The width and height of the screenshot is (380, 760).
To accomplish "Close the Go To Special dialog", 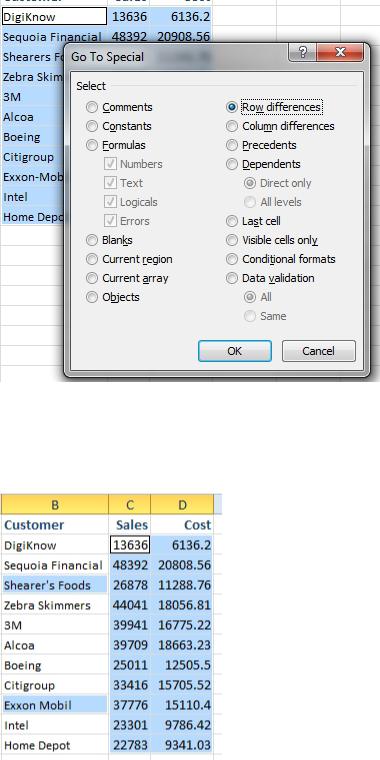I will click(x=340, y=52).
